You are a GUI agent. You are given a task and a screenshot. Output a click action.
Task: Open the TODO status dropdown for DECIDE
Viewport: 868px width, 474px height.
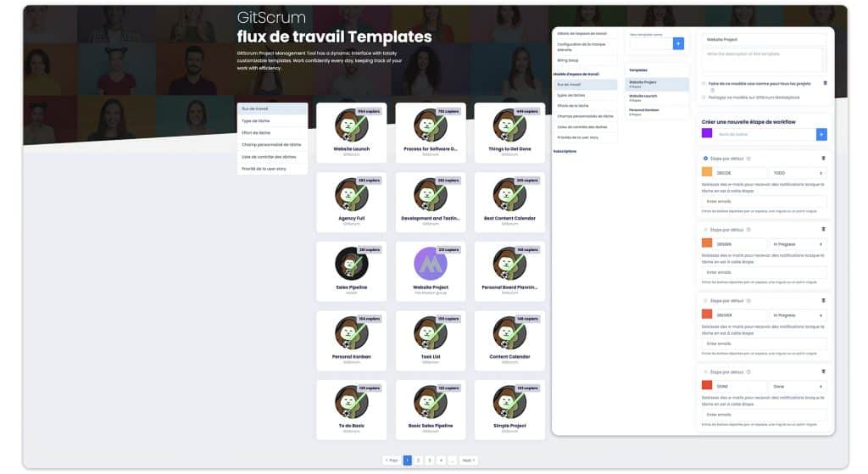click(x=798, y=173)
